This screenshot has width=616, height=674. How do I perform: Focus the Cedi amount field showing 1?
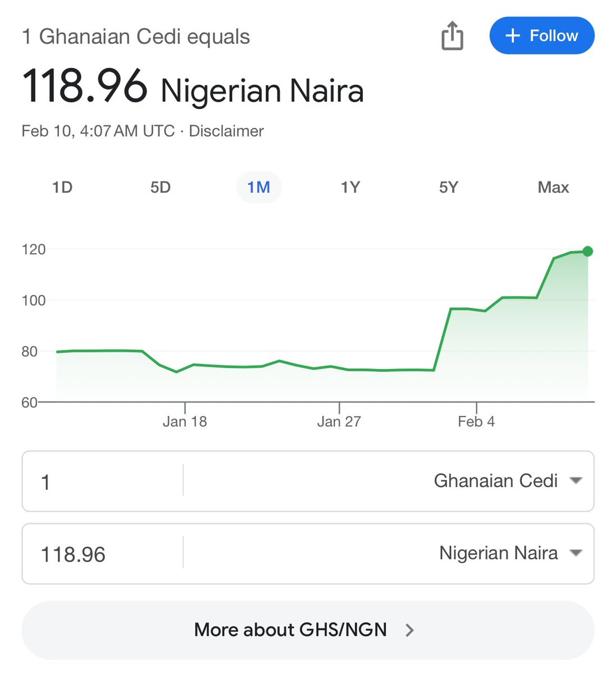tap(103, 481)
